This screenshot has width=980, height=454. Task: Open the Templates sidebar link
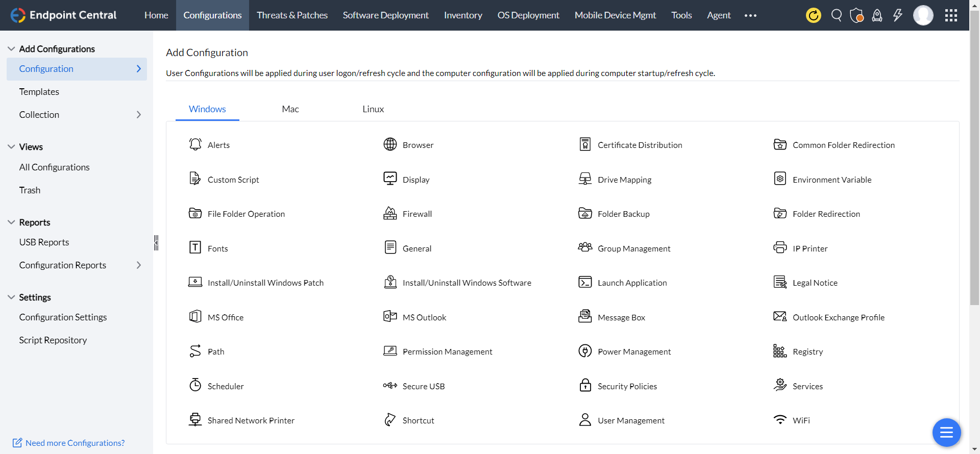click(39, 92)
